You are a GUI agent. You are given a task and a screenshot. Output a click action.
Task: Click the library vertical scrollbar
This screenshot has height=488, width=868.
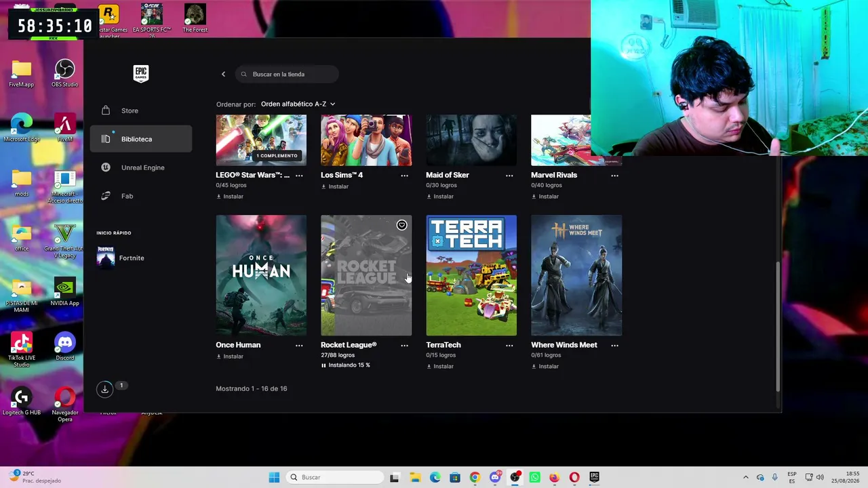pos(778,325)
